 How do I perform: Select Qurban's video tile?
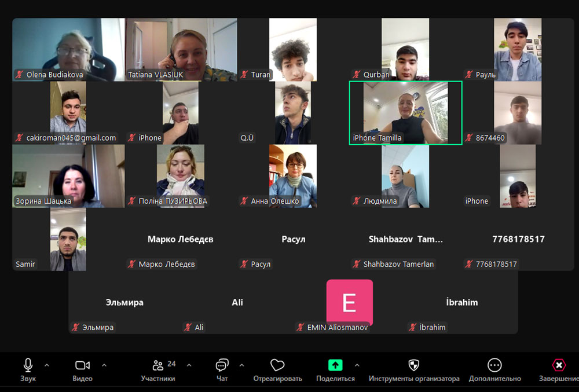point(405,49)
